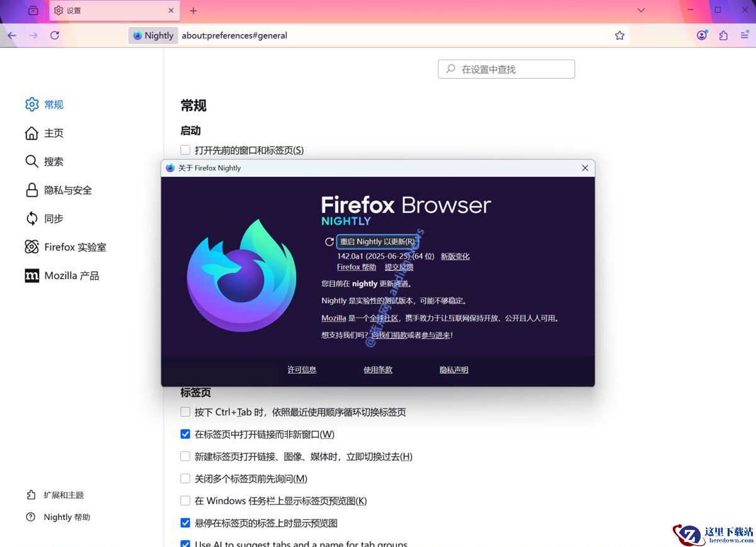Go to Firefox 实验室 section
Image resolution: width=756 pixels, height=547 pixels.
coord(74,247)
